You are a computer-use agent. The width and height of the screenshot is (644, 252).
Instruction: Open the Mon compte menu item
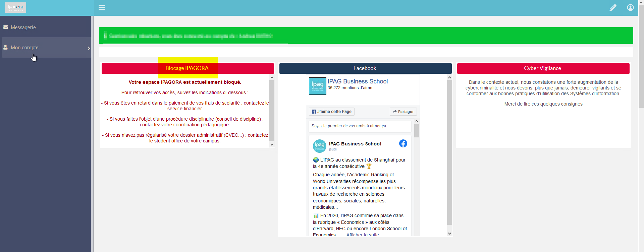click(46, 48)
